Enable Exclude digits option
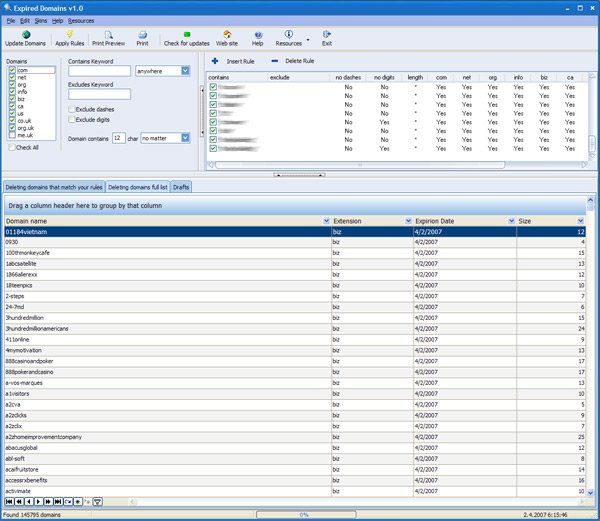The image size is (600, 521). click(x=72, y=120)
